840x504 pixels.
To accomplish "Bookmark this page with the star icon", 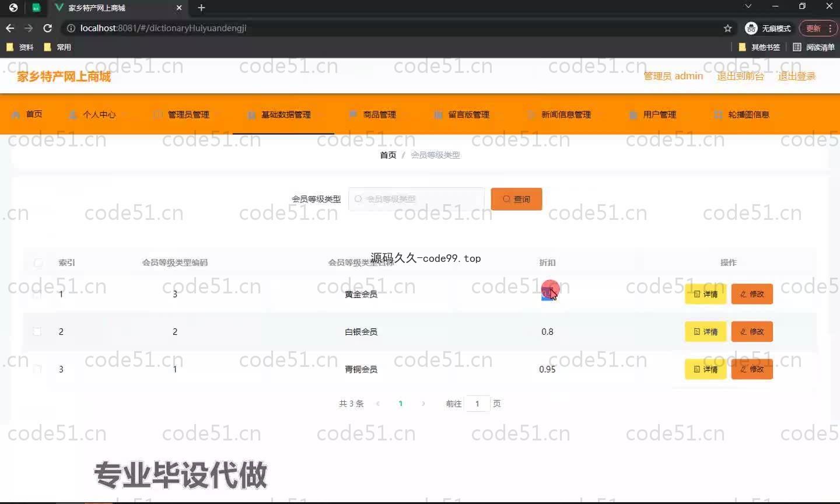I will [727, 28].
